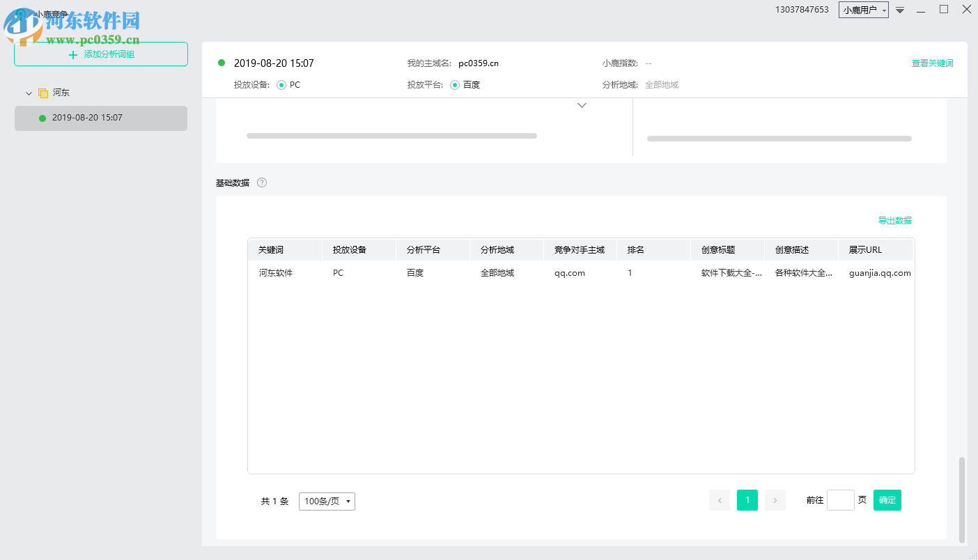Open the triangle menu in the title bar

pos(899,10)
